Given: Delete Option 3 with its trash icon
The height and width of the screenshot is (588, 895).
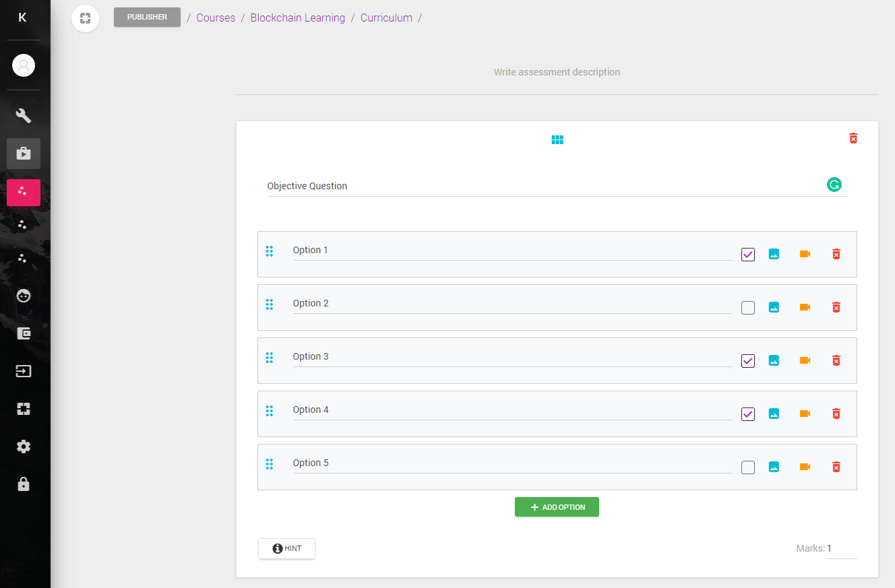Looking at the screenshot, I should (836, 360).
